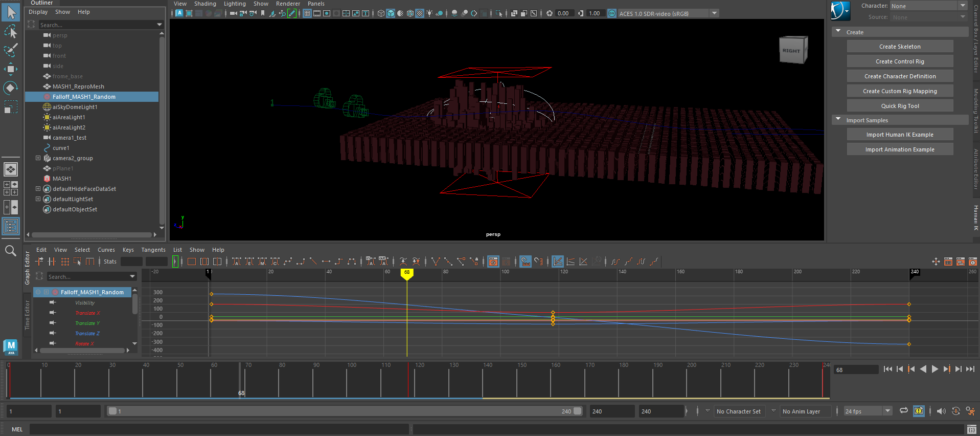Choose the Move tool in toolbox

pos(11,69)
